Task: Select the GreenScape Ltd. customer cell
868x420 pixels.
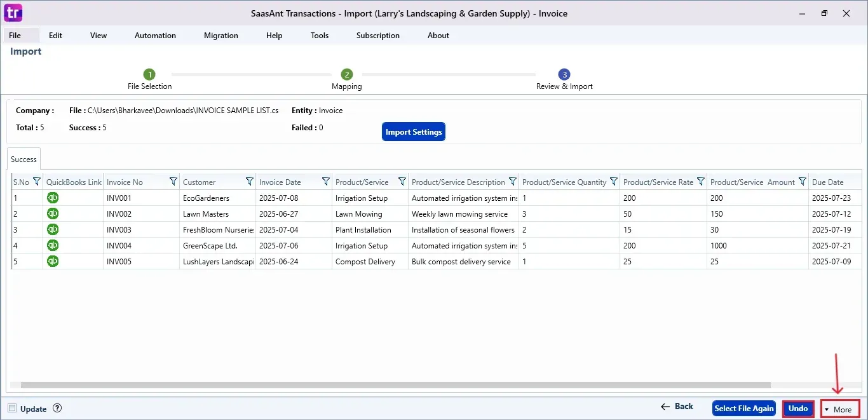Action: pyautogui.click(x=217, y=245)
